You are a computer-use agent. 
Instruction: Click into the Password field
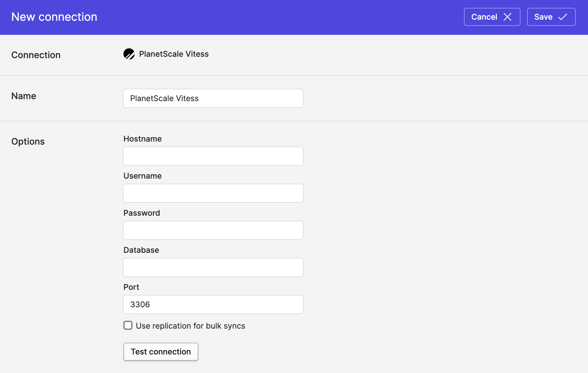pyautogui.click(x=213, y=230)
